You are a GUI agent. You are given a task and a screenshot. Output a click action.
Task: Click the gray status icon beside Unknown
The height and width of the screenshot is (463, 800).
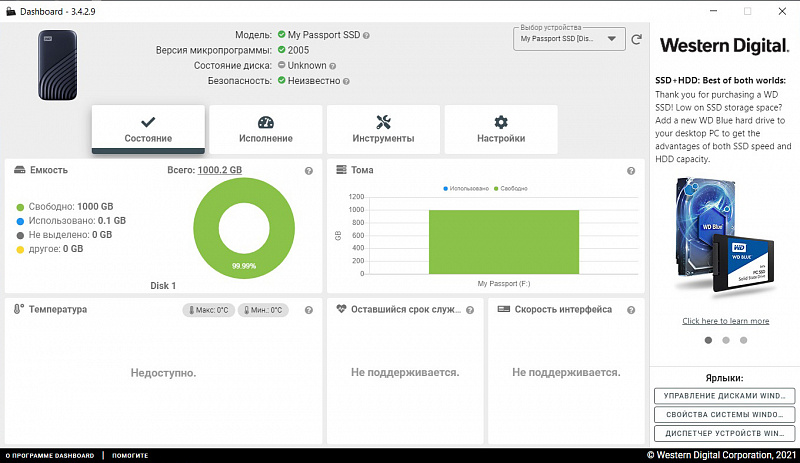pyautogui.click(x=282, y=65)
